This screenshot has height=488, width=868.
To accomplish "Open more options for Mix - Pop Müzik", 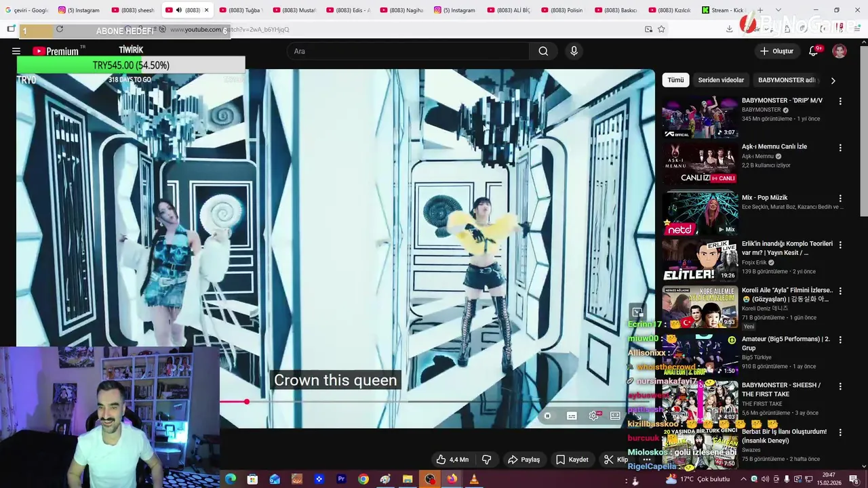I will (840, 199).
